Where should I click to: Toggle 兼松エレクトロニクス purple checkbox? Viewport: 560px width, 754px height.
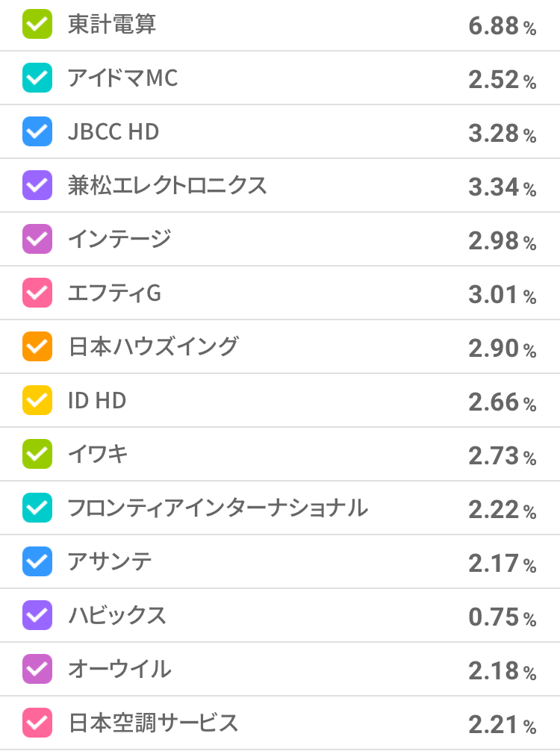pos(37,186)
